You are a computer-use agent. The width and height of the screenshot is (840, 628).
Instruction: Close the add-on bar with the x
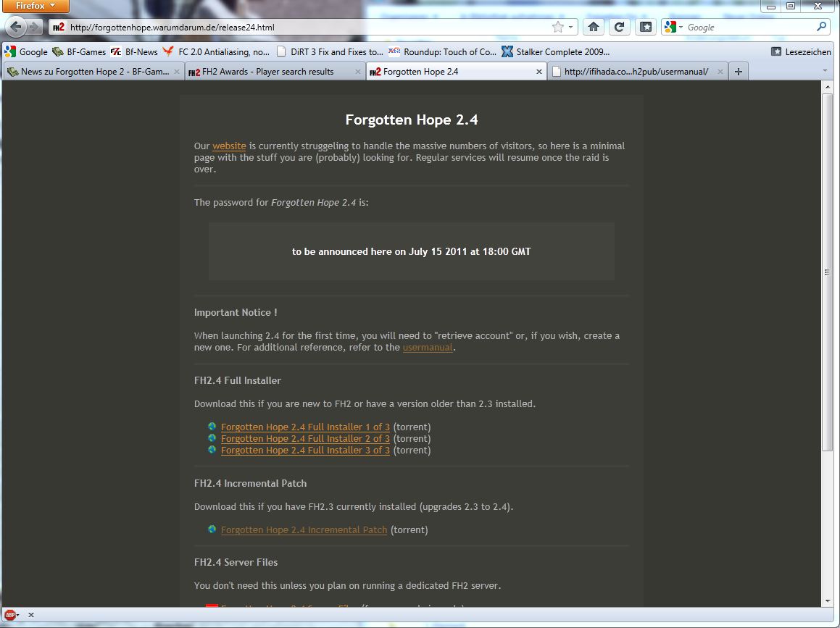(31, 615)
